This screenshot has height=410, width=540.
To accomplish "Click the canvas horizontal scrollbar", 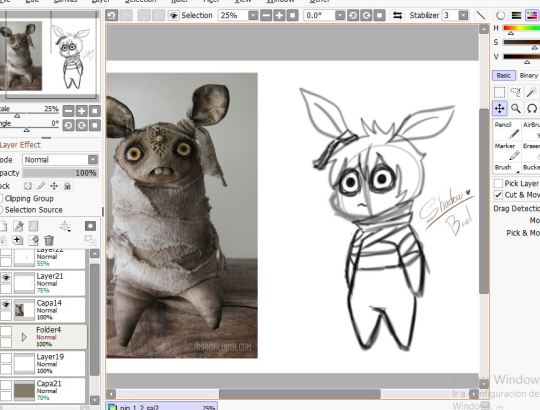I will (300, 393).
